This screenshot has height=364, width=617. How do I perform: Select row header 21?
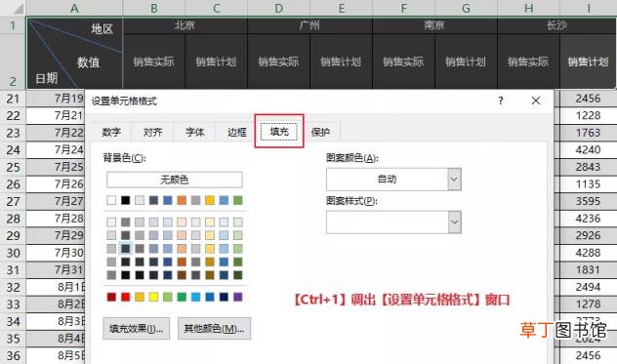(13, 99)
